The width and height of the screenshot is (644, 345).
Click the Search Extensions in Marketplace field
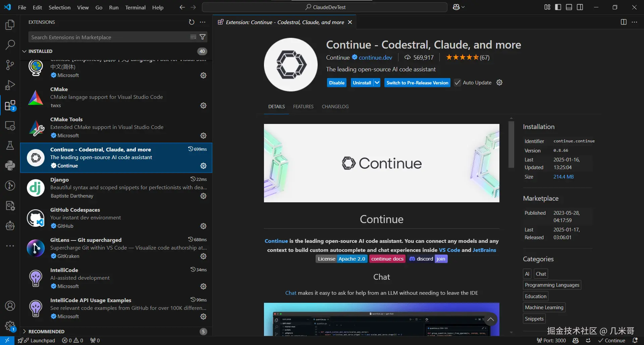point(107,37)
